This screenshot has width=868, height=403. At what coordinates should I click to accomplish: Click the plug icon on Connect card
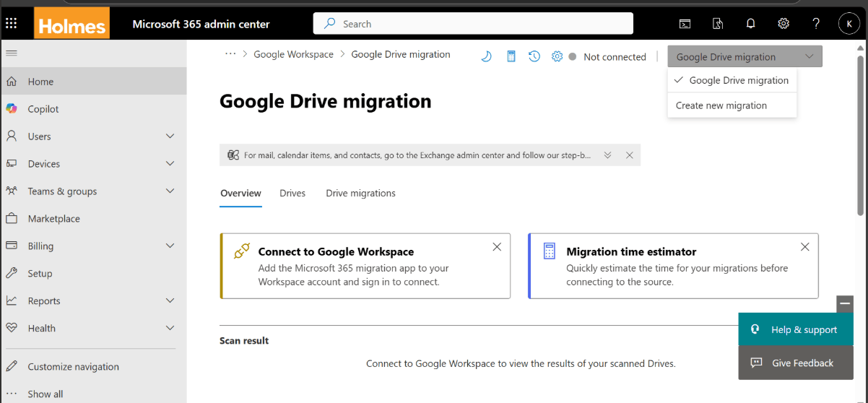click(242, 251)
